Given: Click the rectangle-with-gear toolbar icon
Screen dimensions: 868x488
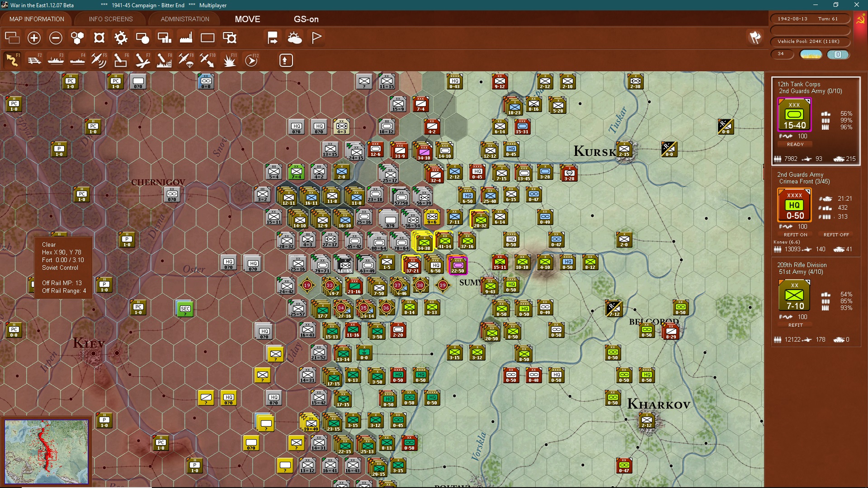Looking at the screenshot, I should (x=230, y=38).
